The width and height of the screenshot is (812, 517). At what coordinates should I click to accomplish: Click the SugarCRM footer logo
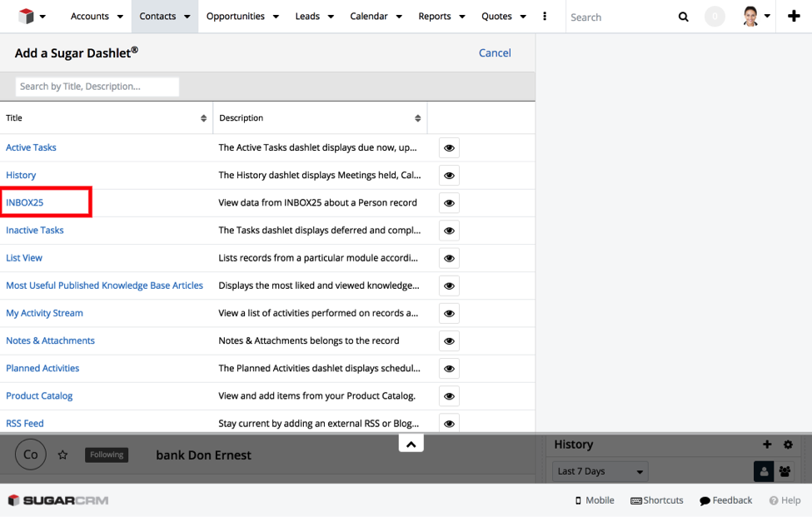coord(58,500)
